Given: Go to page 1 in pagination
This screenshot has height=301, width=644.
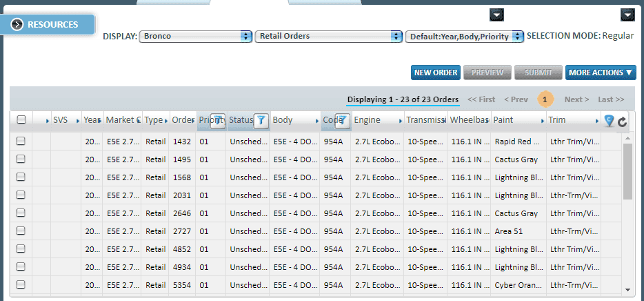Looking at the screenshot, I should (545, 99).
